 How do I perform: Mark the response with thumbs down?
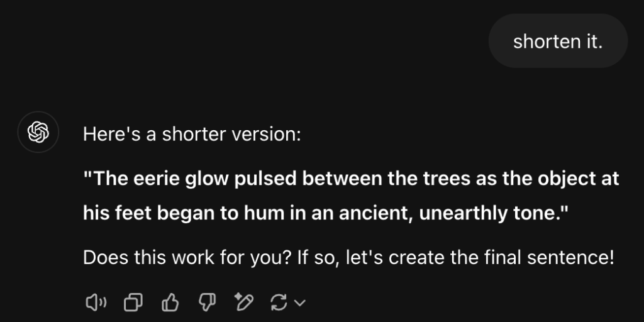(206, 303)
